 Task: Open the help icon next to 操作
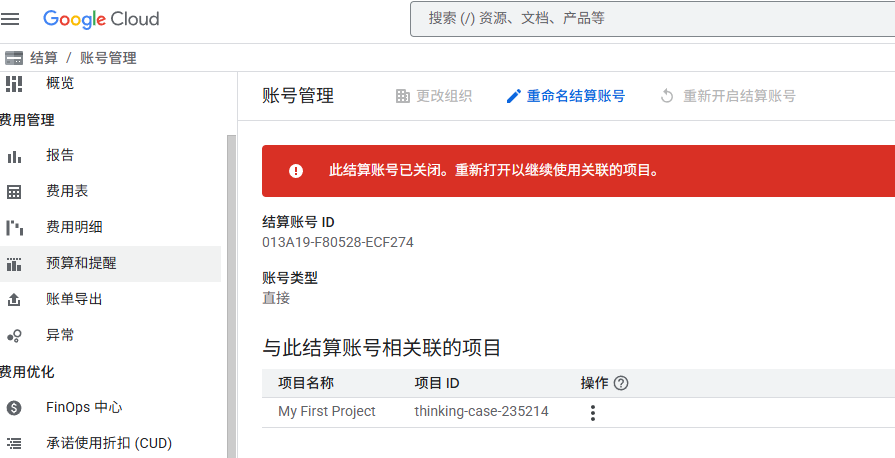coord(621,383)
